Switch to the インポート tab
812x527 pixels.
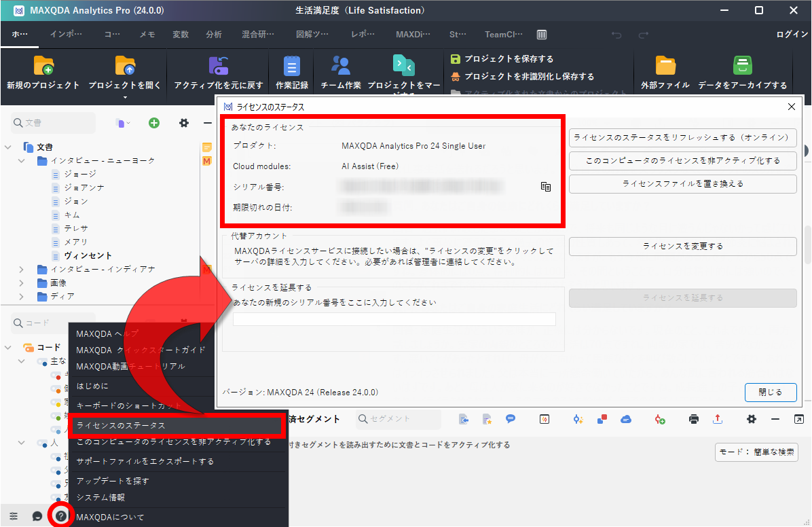[66, 34]
